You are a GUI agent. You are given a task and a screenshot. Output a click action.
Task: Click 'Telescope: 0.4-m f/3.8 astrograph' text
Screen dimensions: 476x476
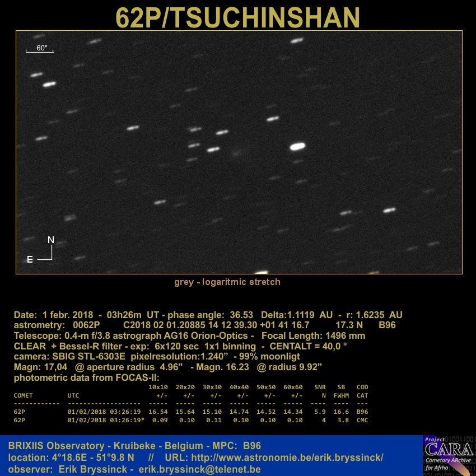click(x=88, y=336)
